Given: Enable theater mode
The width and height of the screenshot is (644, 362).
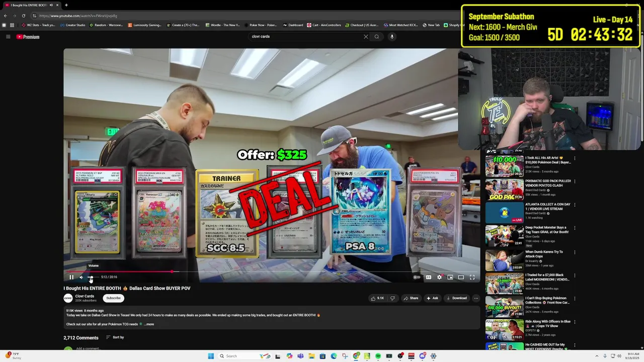Looking at the screenshot, I should 461,277.
